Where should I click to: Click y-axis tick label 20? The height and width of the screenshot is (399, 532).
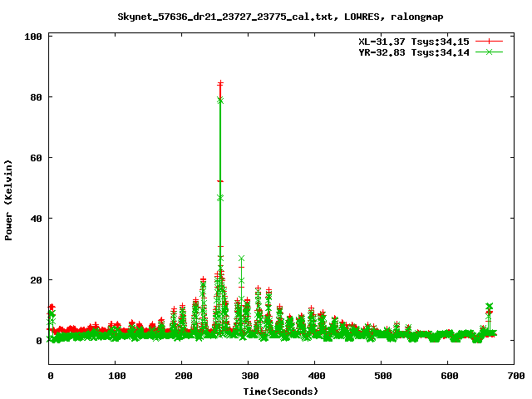point(36,280)
